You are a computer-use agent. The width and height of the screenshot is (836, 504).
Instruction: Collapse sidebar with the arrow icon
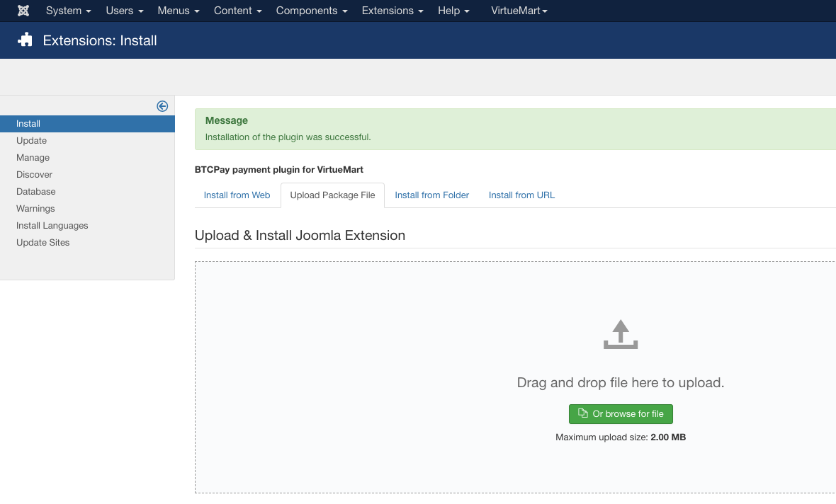click(162, 106)
